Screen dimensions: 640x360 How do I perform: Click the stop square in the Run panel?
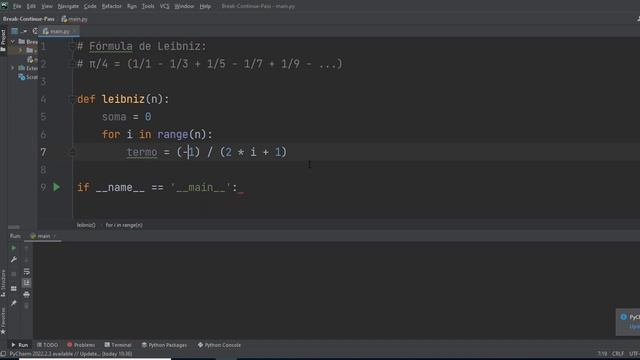(x=13, y=274)
